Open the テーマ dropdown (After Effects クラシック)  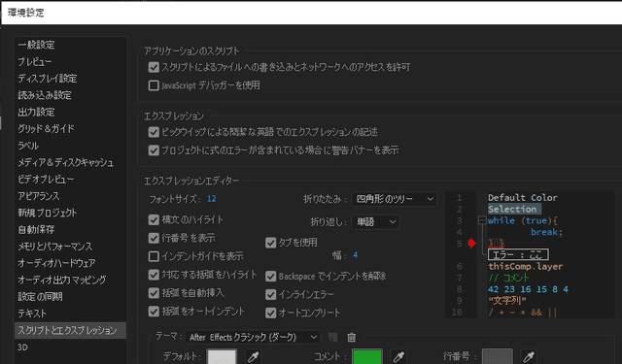pyautogui.click(x=253, y=337)
